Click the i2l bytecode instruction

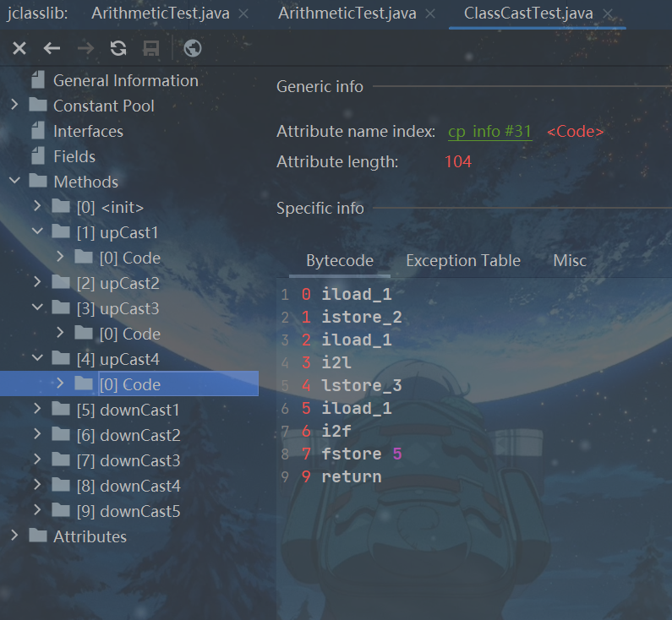click(x=336, y=363)
